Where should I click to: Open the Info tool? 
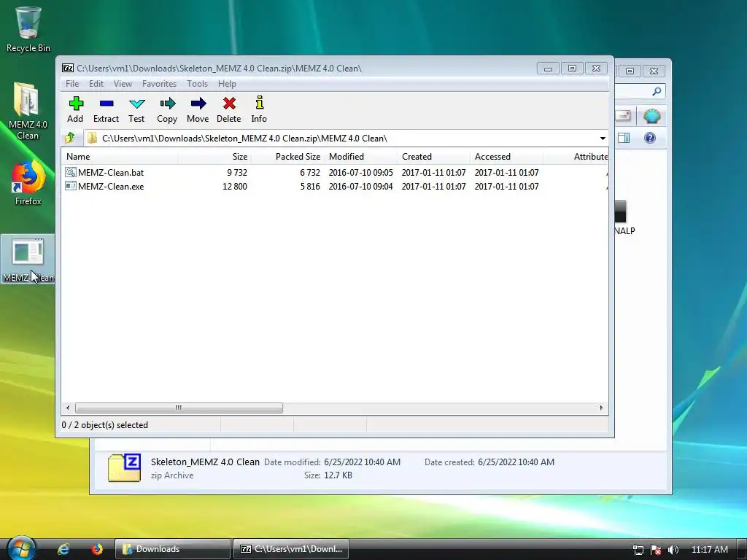click(259, 103)
